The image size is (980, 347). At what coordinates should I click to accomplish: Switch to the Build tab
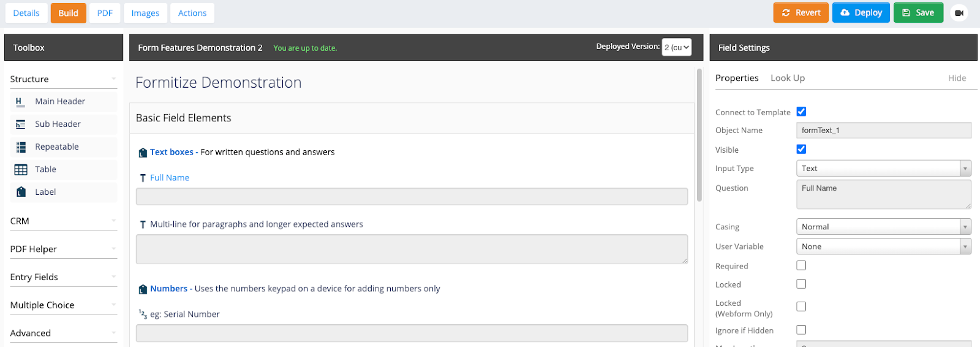click(x=69, y=13)
